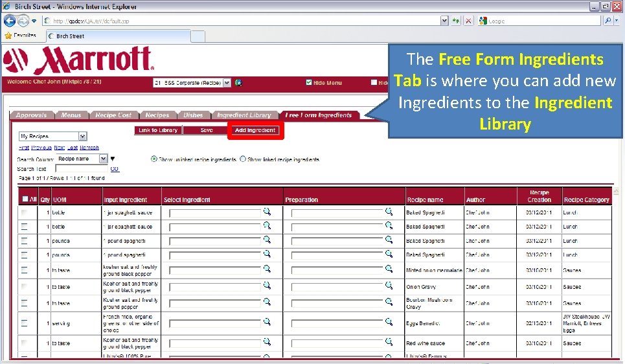Click the GO link beside Search Text
625x364 pixels.
point(115,169)
